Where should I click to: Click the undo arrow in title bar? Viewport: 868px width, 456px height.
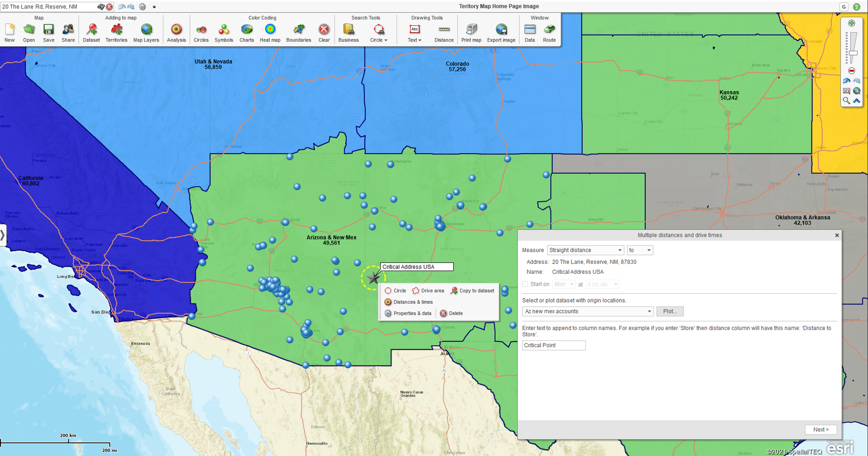tap(122, 7)
